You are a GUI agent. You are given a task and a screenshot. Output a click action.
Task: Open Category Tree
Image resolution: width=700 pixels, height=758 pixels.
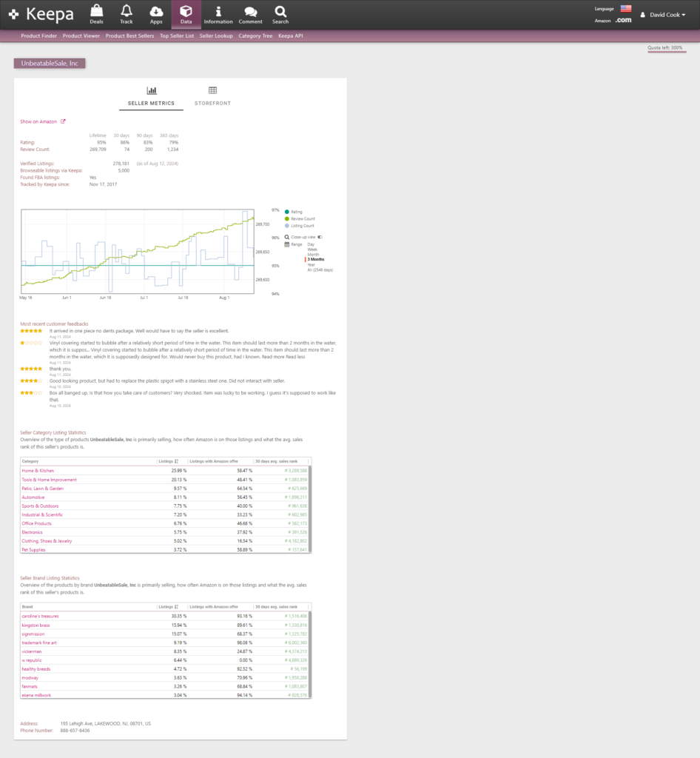[255, 36]
